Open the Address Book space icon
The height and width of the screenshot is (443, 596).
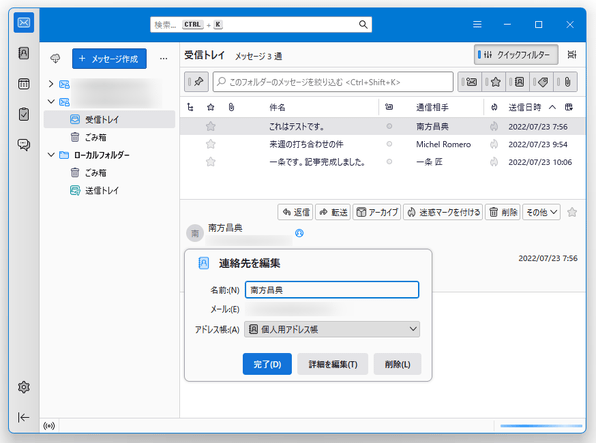[24, 53]
